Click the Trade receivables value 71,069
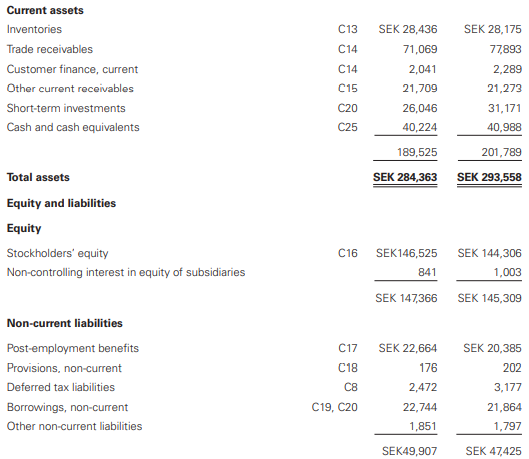 click(420, 49)
